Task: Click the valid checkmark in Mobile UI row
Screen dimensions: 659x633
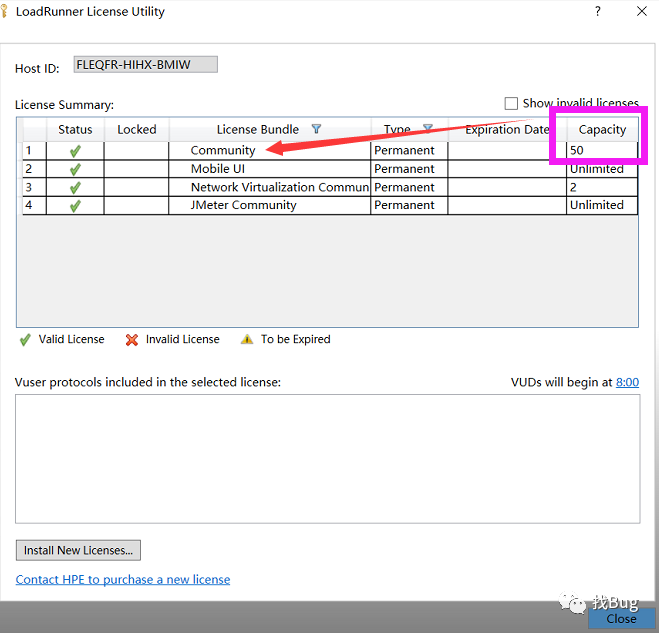Action: tap(75, 169)
